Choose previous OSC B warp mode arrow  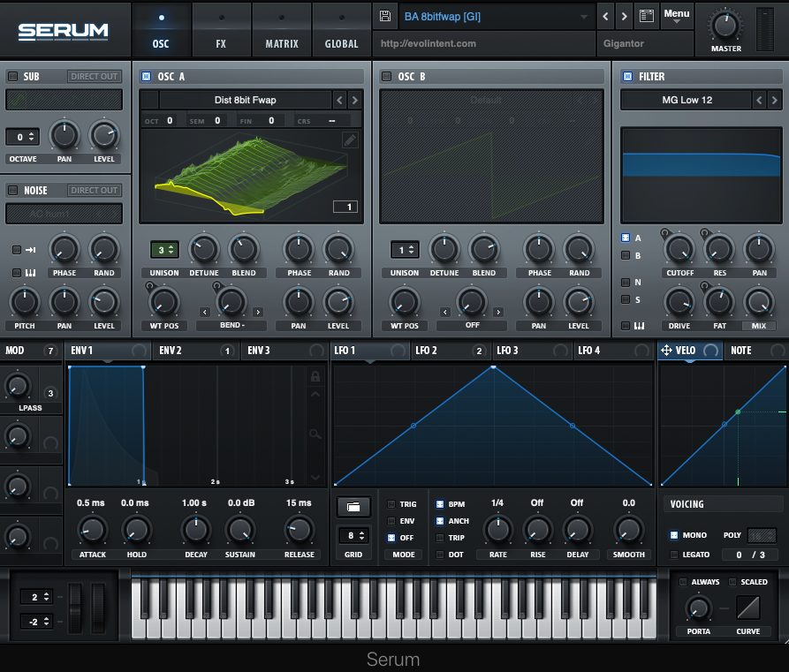pos(444,312)
